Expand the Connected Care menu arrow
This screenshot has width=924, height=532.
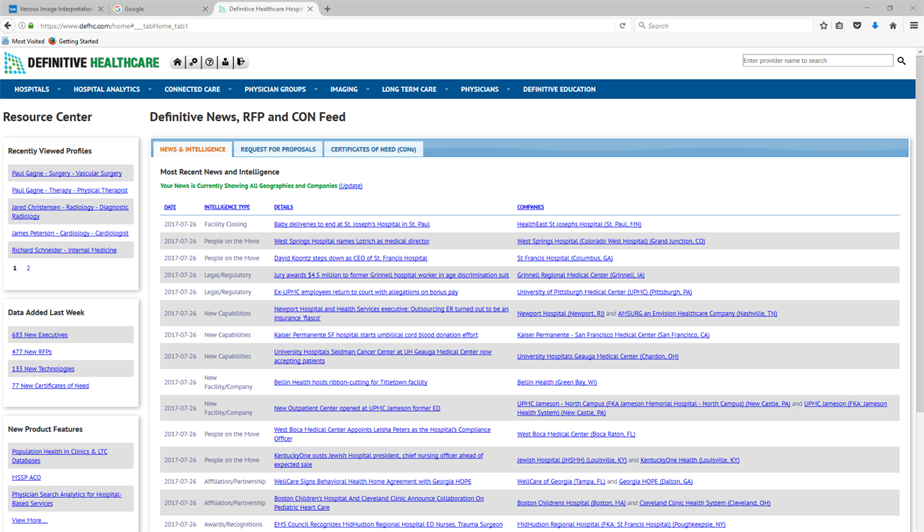click(x=230, y=90)
